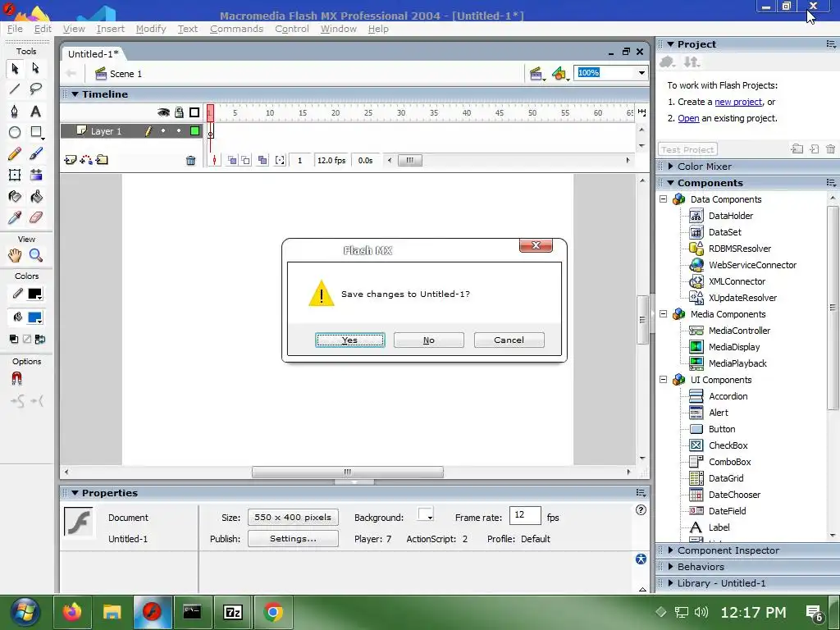Expand the Component Inspector panel
The image size is (840, 630).
tap(670, 550)
